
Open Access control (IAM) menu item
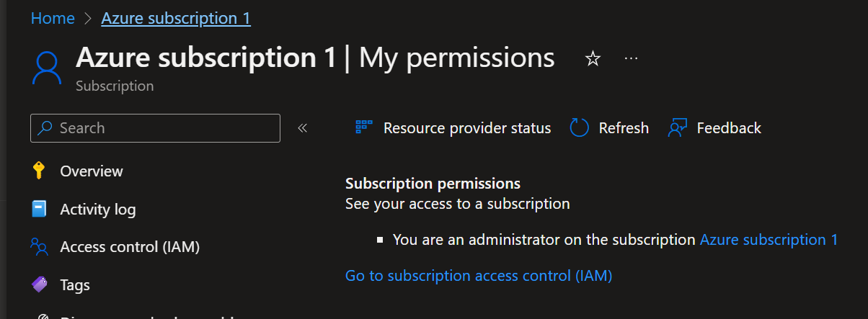coord(130,247)
